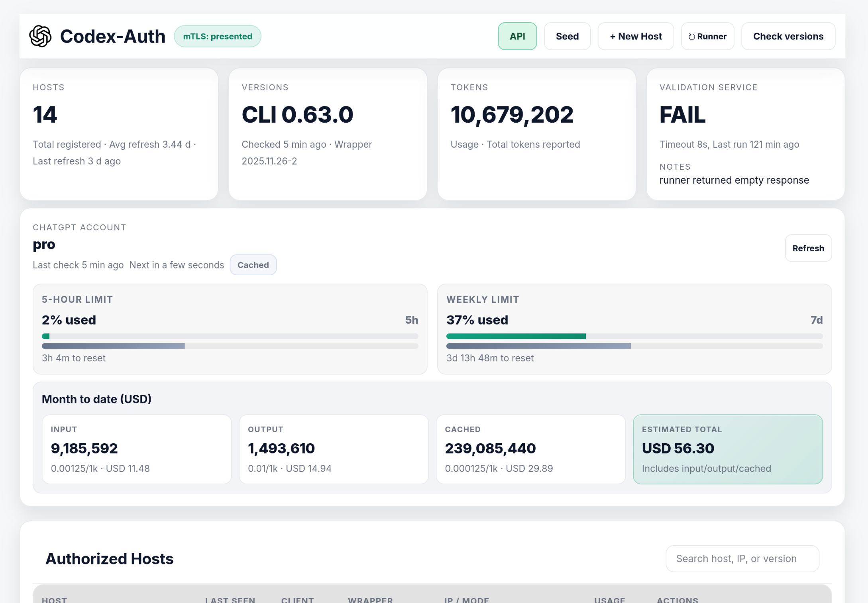868x603 pixels.
Task: Click the Cached status badge
Action: click(253, 265)
